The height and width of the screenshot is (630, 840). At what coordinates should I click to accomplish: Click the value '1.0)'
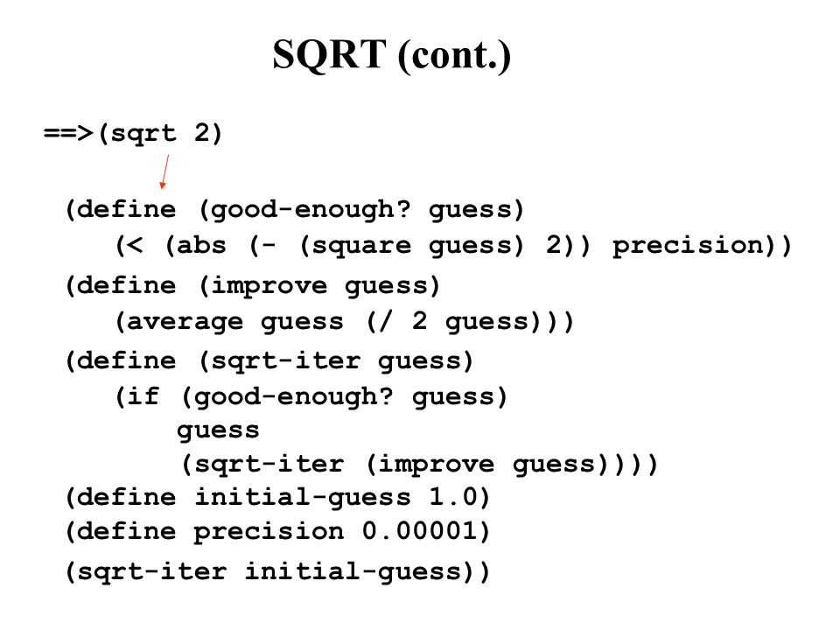[x=459, y=498]
